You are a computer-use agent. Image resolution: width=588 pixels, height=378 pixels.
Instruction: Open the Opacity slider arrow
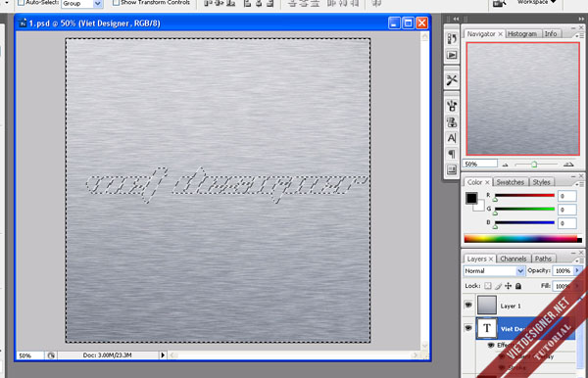(577, 271)
